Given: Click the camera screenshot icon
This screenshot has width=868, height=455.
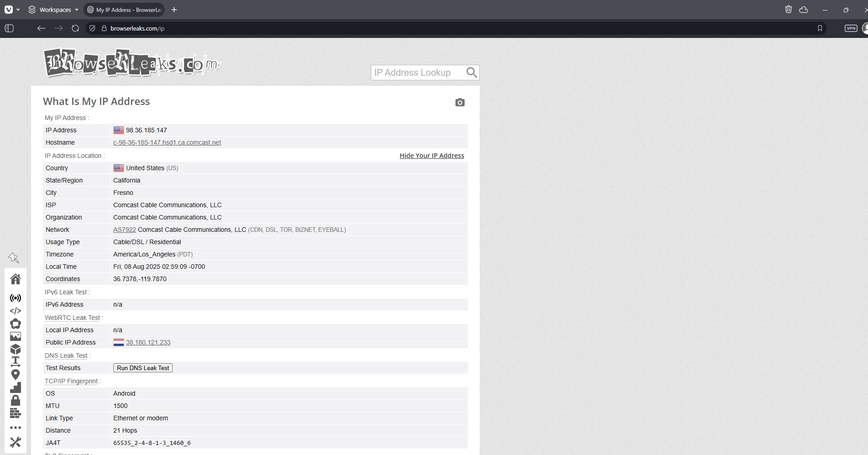Looking at the screenshot, I should pyautogui.click(x=460, y=102).
